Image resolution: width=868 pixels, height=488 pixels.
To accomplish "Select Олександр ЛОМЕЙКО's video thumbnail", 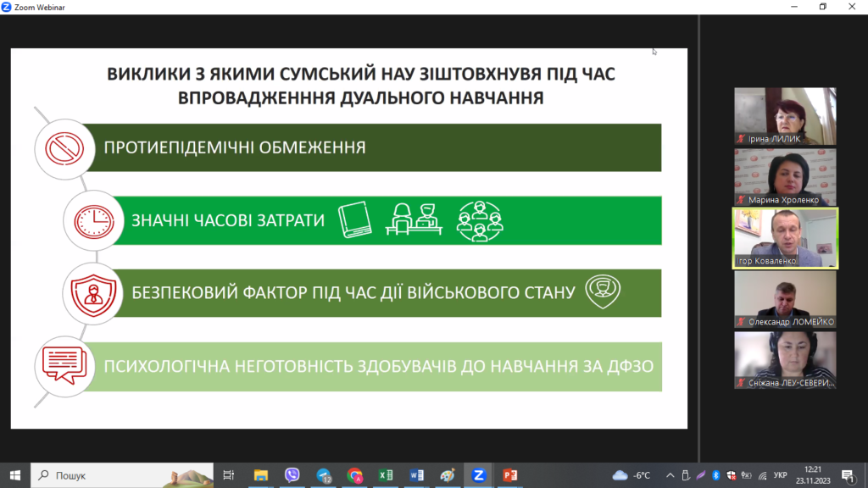I will pos(785,299).
